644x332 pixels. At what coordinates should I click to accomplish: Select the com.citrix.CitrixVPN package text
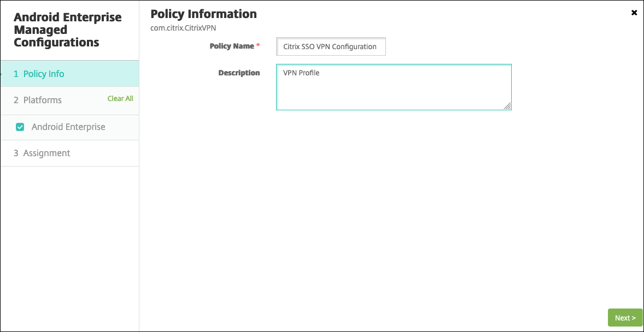183,28
